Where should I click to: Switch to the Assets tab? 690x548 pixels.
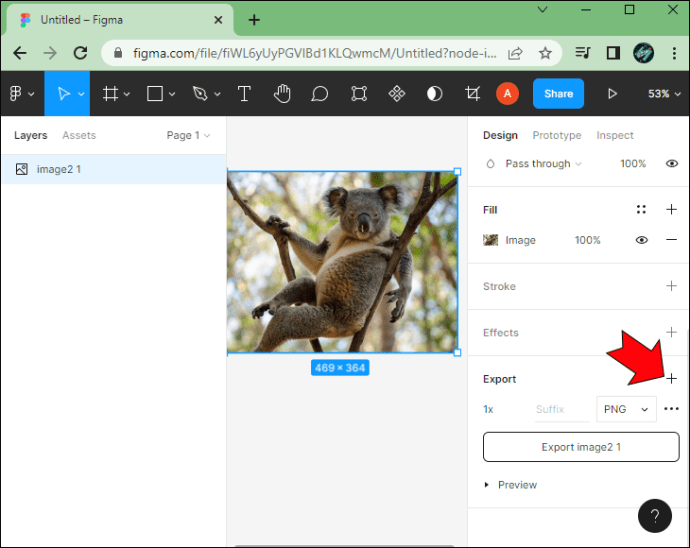coord(79,135)
